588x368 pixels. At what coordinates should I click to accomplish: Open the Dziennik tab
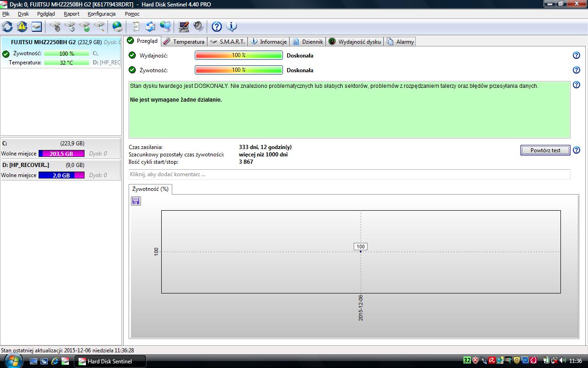point(308,41)
